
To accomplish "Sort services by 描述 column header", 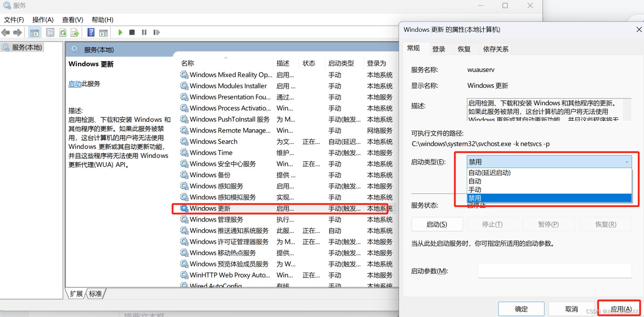I will coord(286,63).
